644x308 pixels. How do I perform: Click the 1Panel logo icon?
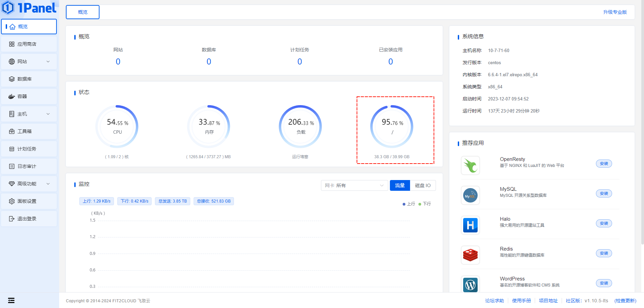[x=8, y=8]
